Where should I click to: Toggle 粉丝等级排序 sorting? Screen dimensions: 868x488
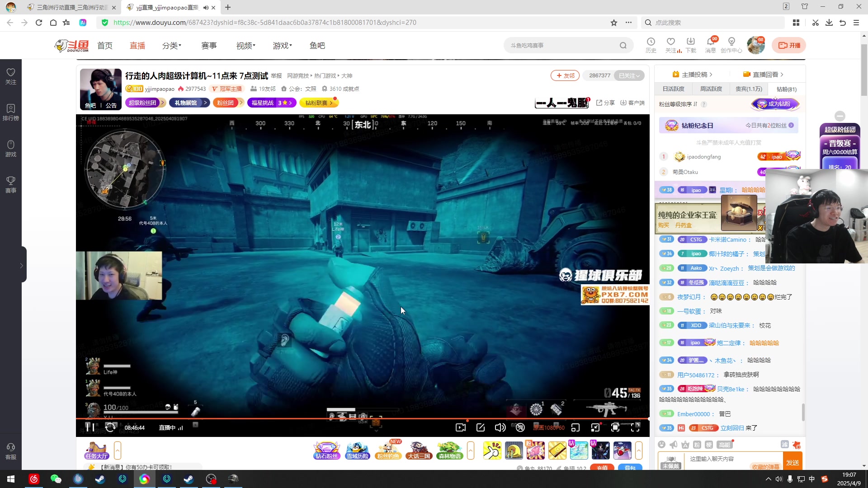(x=678, y=104)
